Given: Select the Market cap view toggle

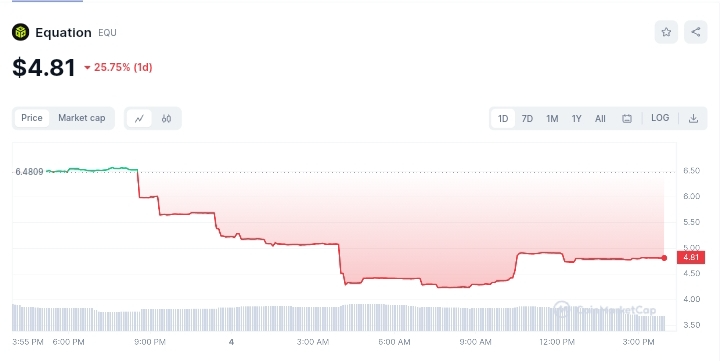Looking at the screenshot, I should coord(81,118).
